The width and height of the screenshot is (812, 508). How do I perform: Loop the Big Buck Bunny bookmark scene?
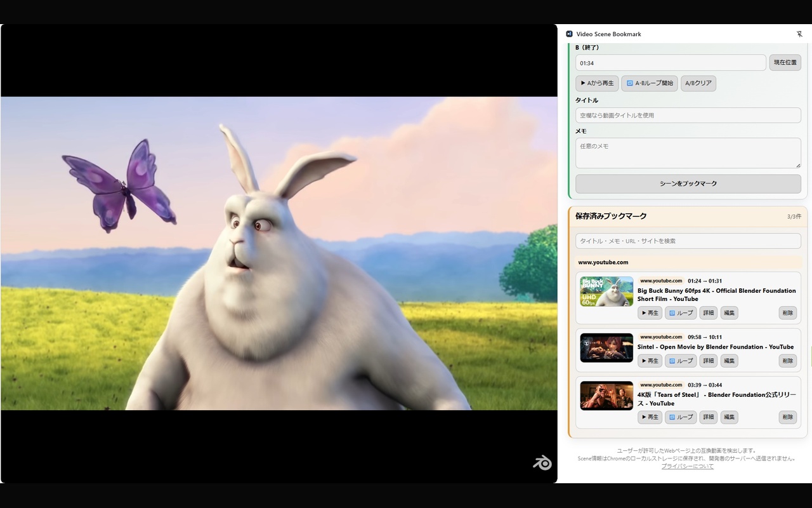coord(681,313)
